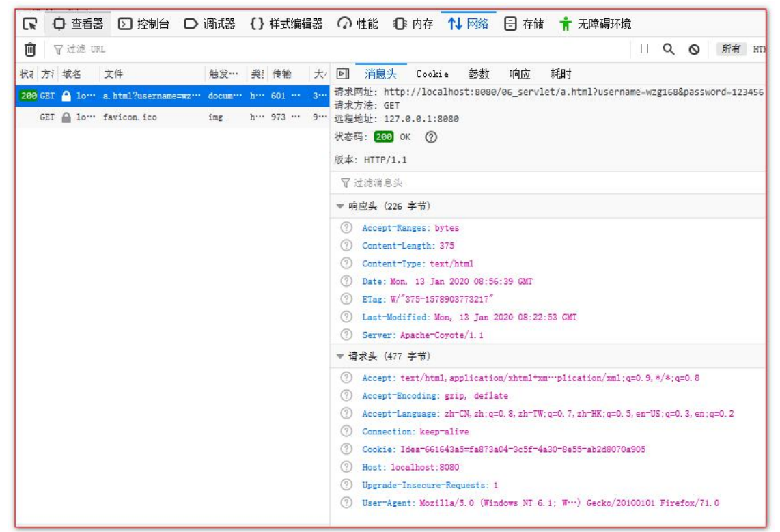Open help for Date header
This screenshot has height=532, width=780.
click(x=346, y=281)
